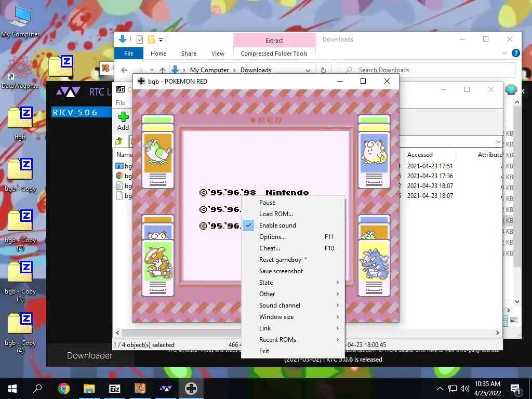The width and height of the screenshot is (532, 399).
Task: Open Chrome from the taskbar
Action: (x=63, y=389)
